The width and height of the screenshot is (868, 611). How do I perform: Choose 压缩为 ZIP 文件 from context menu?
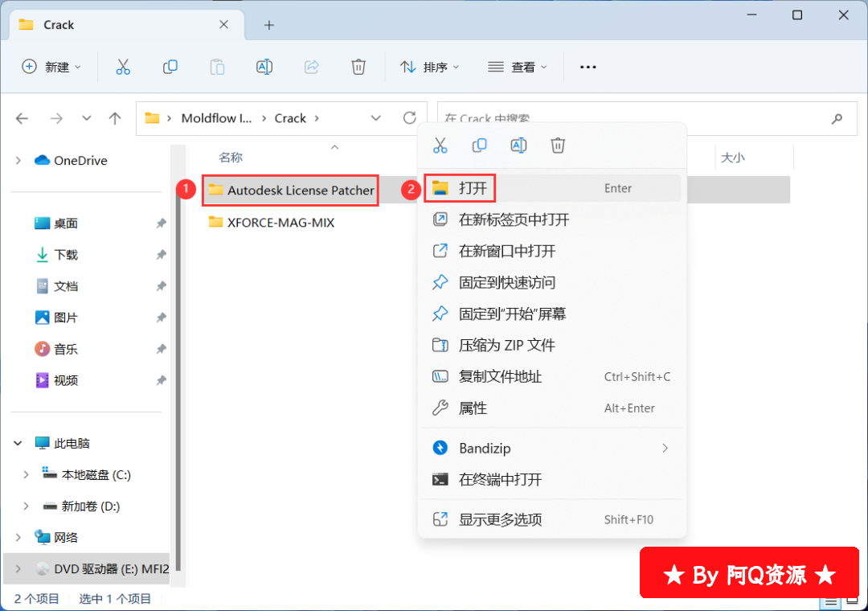pyautogui.click(x=551, y=346)
